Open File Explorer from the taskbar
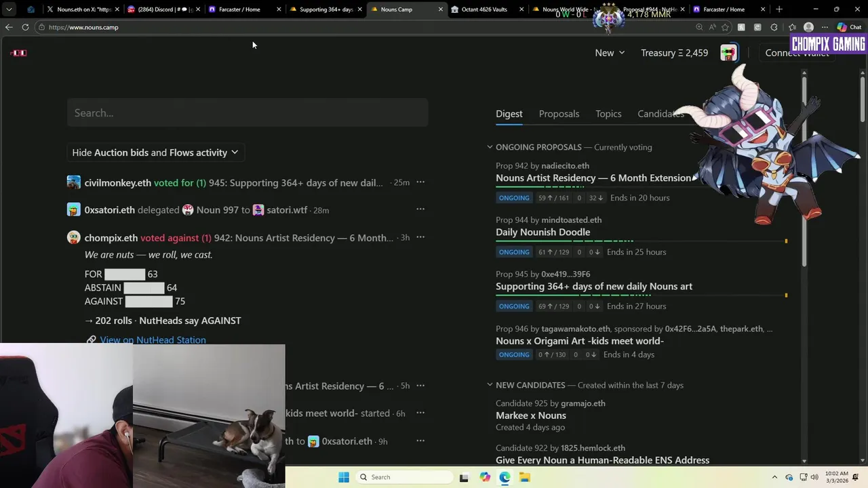Screen dimensions: 868x488 524,477
